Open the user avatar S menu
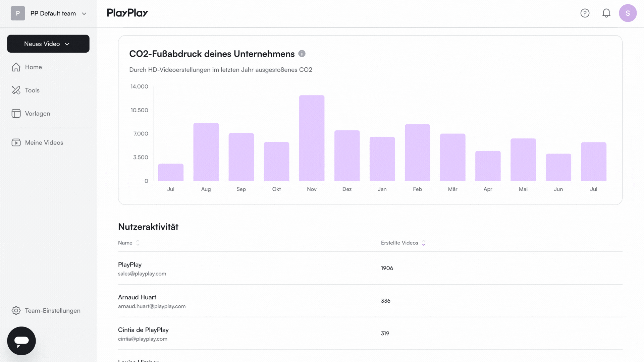The width and height of the screenshot is (644, 362). [628, 13]
